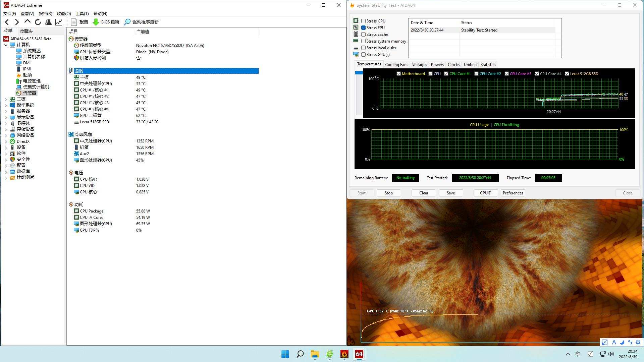
Task: Enable Stress system memory checkbox
Action: point(363,41)
